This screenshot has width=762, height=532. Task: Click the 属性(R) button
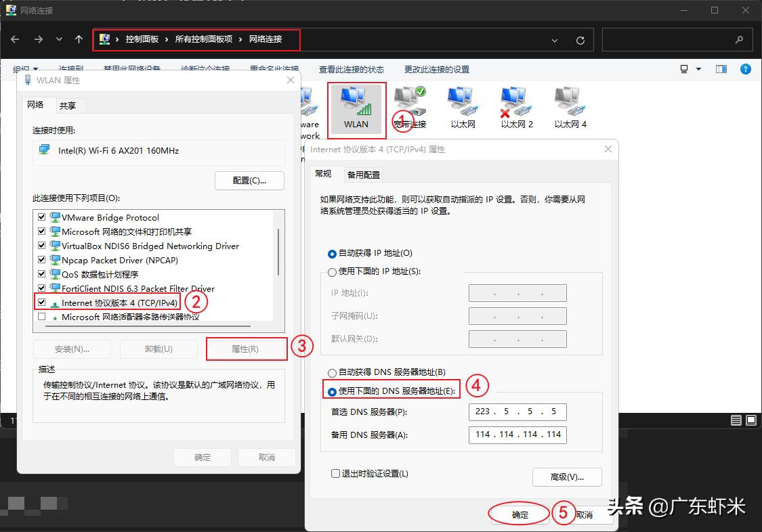click(x=247, y=348)
